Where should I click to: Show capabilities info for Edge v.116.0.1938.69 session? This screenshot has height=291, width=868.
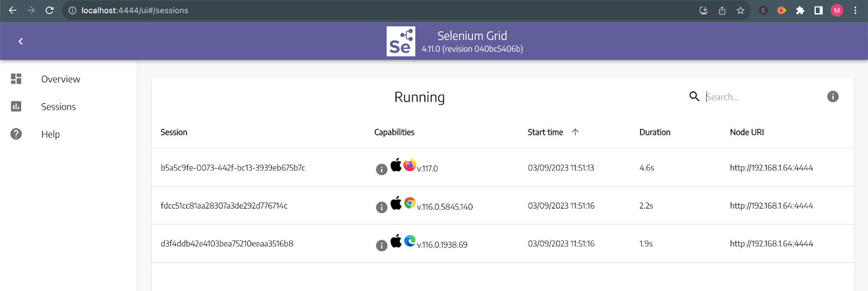pyautogui.click(x=382, y=245)
